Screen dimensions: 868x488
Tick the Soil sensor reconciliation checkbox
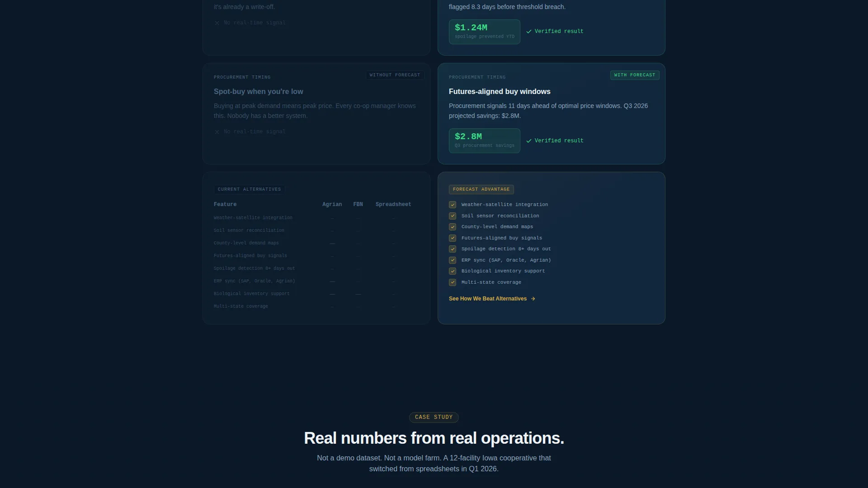pos(453,216)
